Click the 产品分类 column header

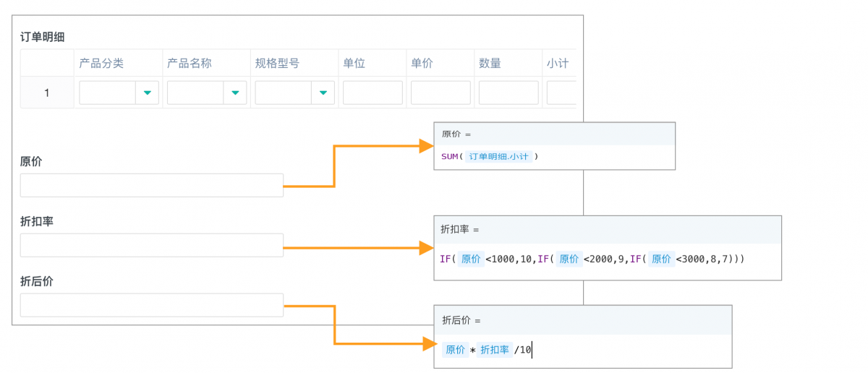coord(101,63)
